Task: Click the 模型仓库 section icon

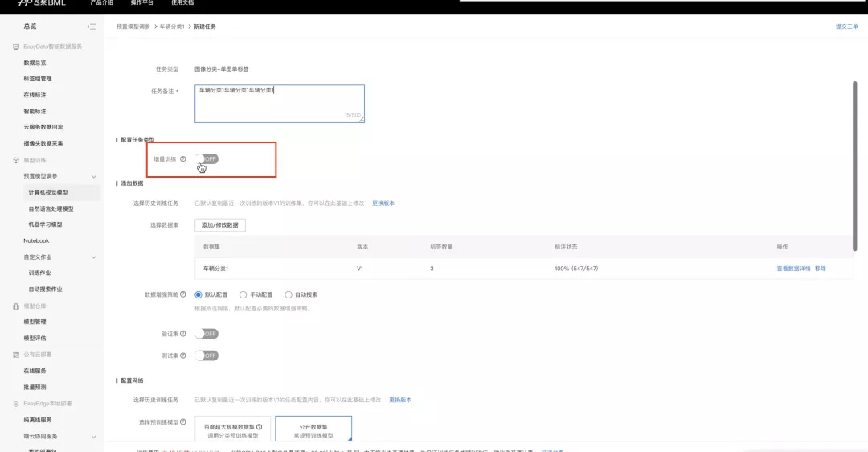Action: 16,306
